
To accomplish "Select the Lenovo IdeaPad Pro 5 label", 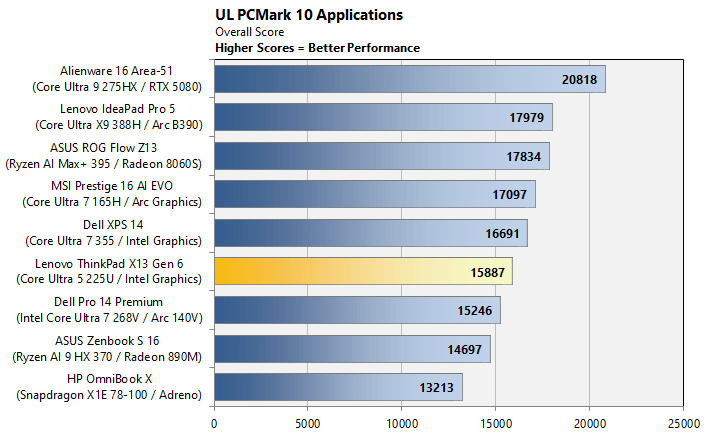I will tap(117, 109).
